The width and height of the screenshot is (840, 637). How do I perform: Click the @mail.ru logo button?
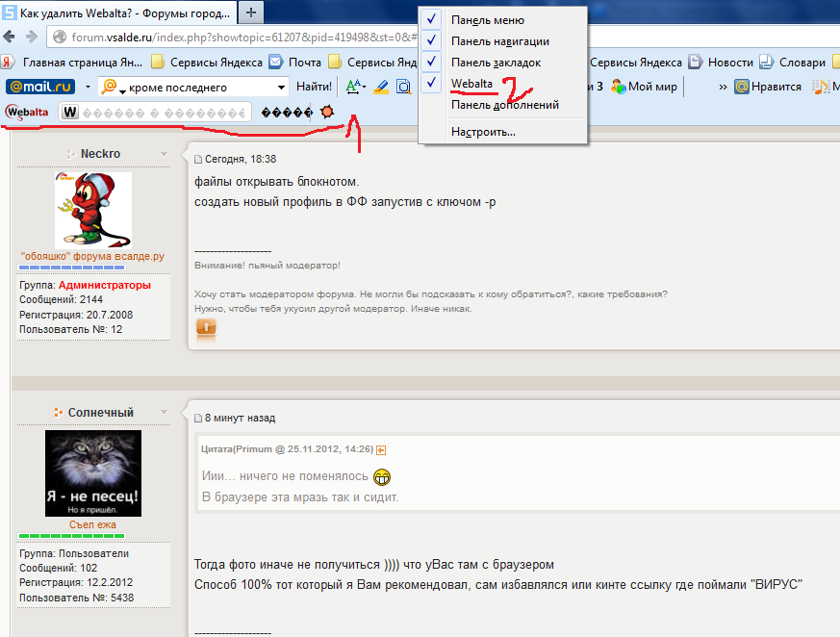[40, 87]
